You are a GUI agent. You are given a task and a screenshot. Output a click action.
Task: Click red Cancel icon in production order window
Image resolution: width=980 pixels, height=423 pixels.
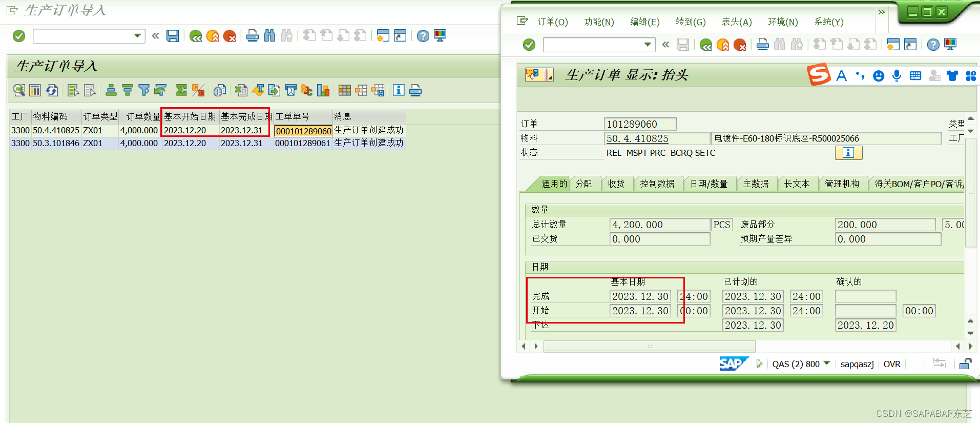[740, 45]
